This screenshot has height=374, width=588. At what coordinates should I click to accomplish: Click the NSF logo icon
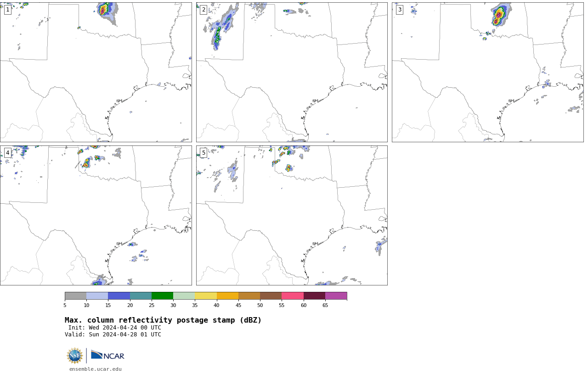pyautogui.click(x=75, y=356)
